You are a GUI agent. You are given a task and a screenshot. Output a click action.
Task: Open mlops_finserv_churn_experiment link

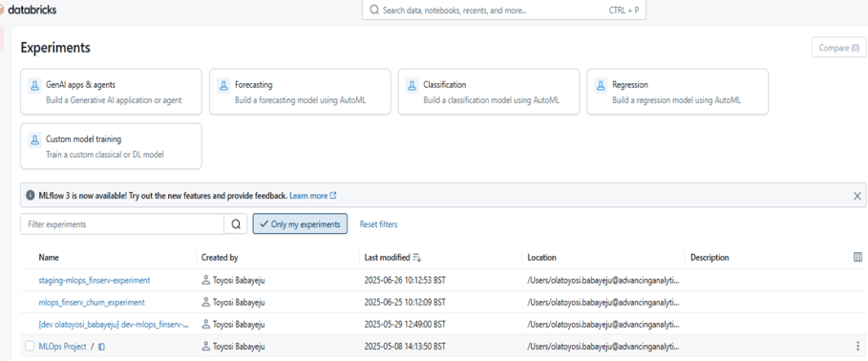click(92, 303)
